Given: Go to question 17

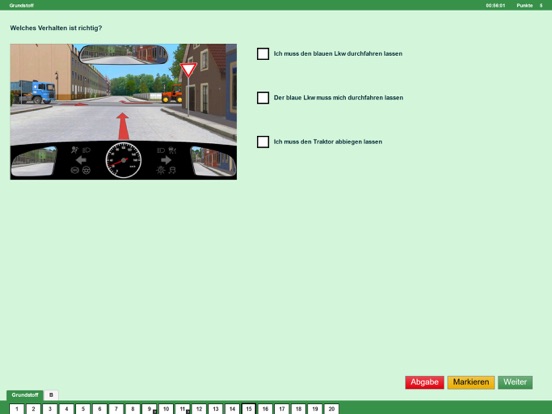Looking at the screenshot, I should coord(282,409).
